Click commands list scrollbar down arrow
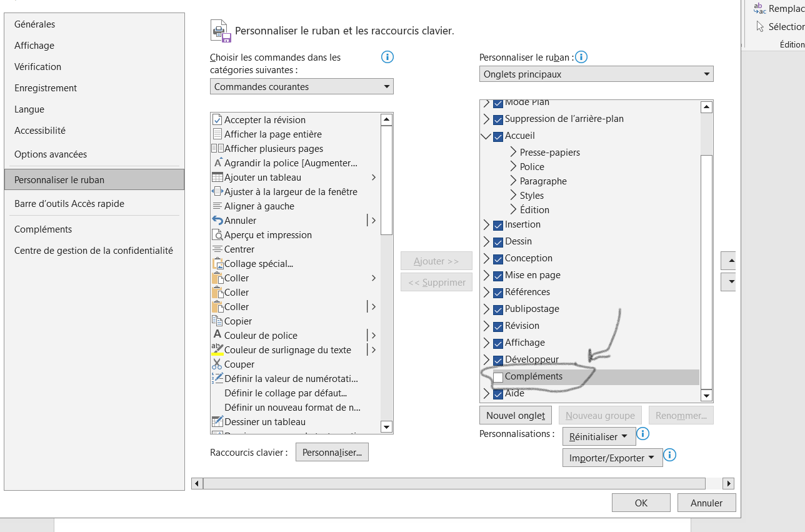The height and width of the screenshot is (532, 805). [x=386, y=428]
